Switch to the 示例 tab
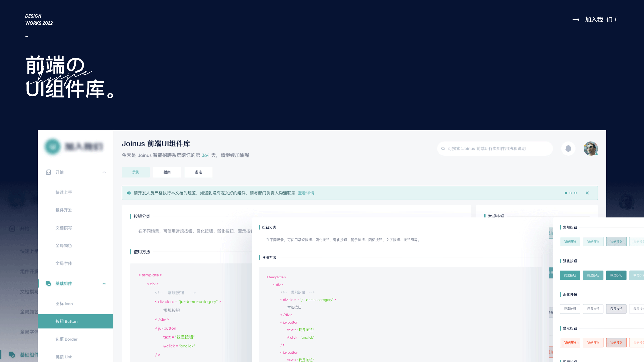This screenshot has width=644, height=362. [x=136, y=172]
